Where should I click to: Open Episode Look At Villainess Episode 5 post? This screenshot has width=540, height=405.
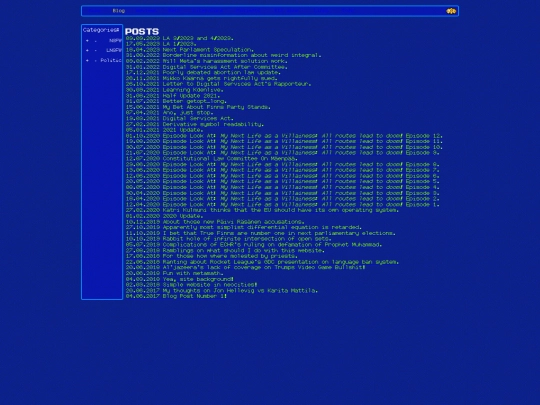[x=301, y=181]
